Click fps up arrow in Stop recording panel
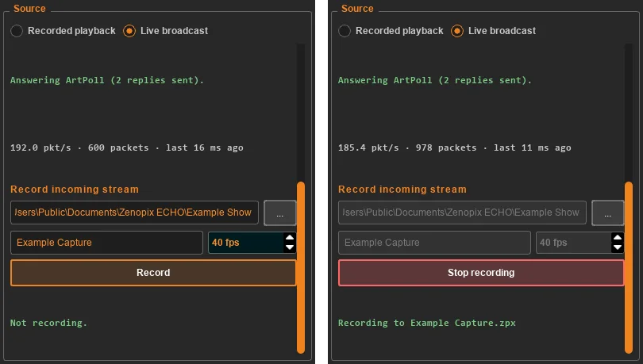This screenshot has height=364, width=643. 617,237
